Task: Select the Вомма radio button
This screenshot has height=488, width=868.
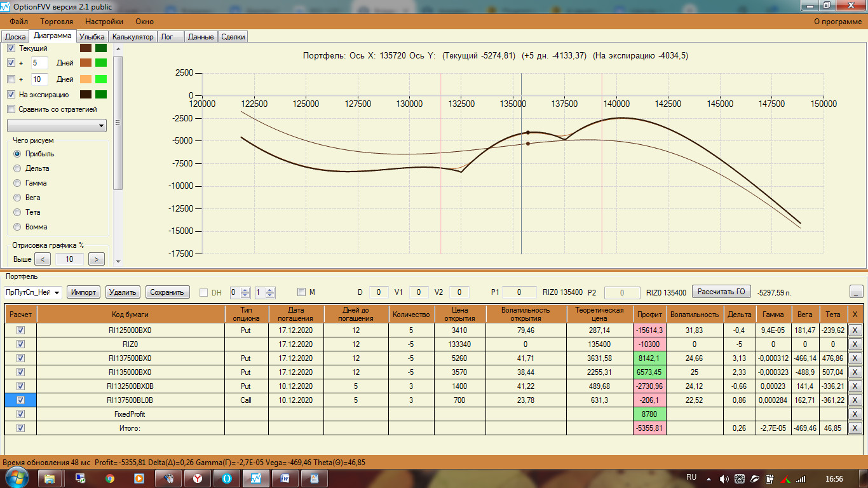Action: tap(17, 227)
